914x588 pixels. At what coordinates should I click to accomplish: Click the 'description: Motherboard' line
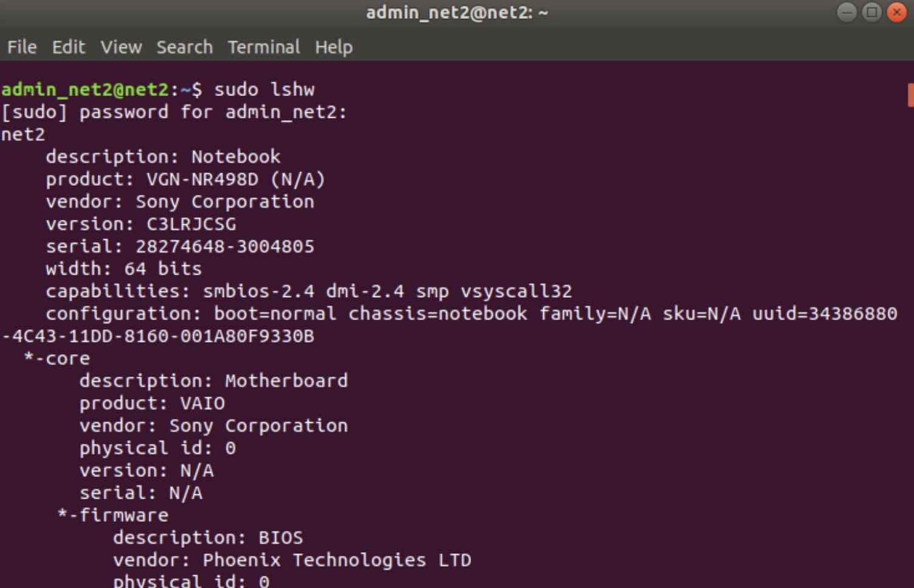click(213, 381)
